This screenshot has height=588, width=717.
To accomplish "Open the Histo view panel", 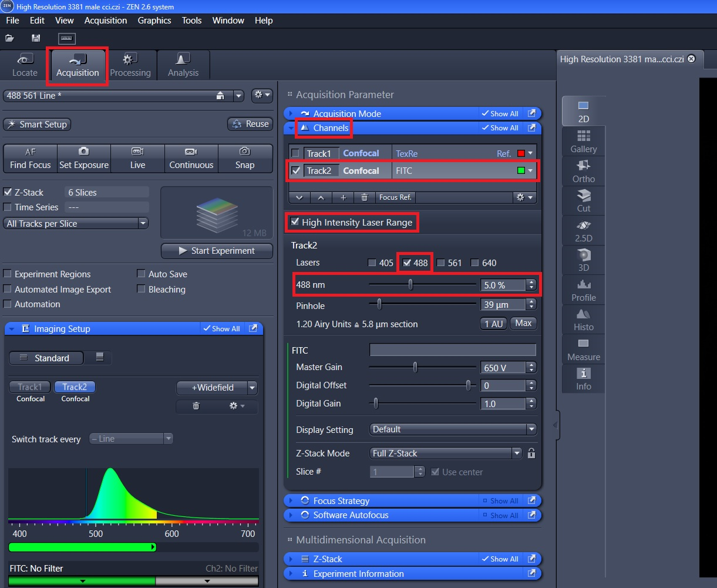I will (x=583, y=320).
